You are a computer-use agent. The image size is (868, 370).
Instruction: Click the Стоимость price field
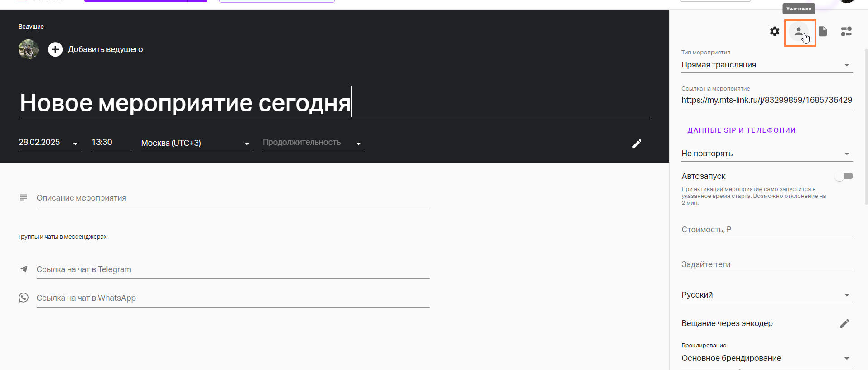[x=767, y=230]
